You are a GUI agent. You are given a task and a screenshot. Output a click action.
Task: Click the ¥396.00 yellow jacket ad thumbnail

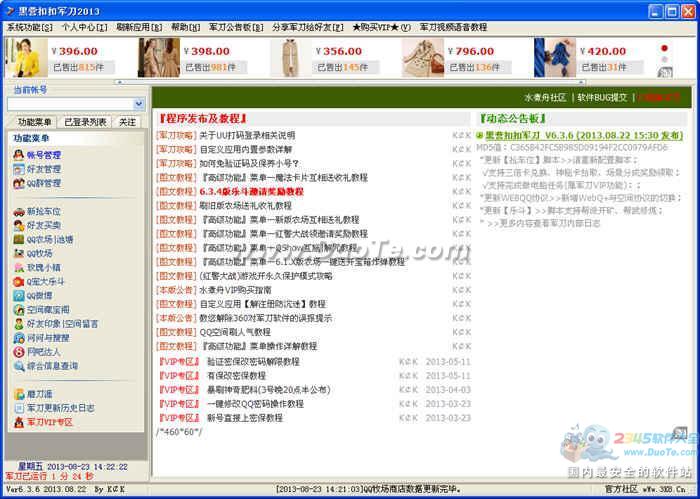26,58
